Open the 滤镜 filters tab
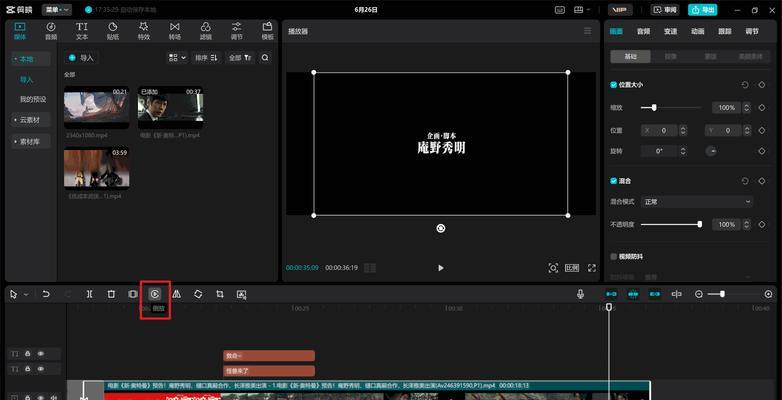 (205, 31)
